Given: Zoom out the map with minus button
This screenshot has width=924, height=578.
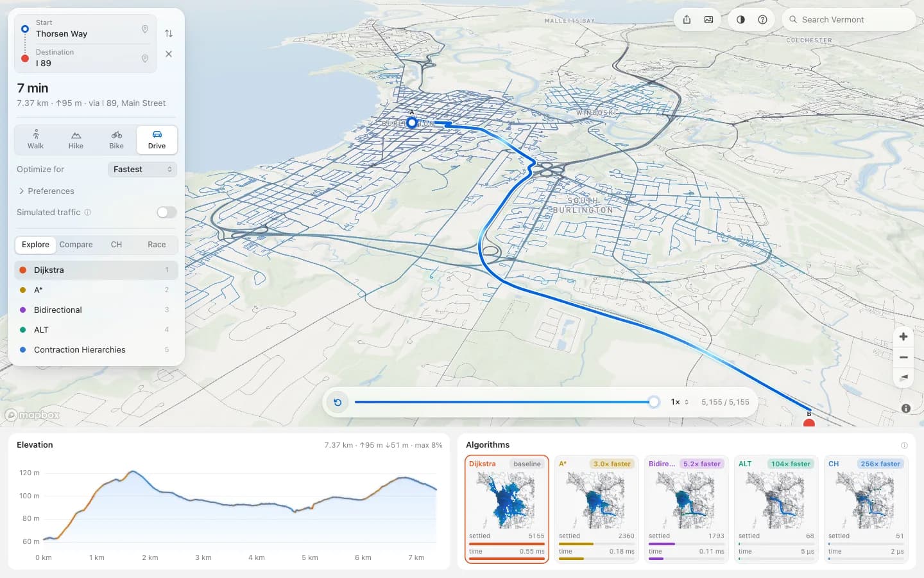Looking at the screenshot, I should pyautogui.click(x=903, y=357).
